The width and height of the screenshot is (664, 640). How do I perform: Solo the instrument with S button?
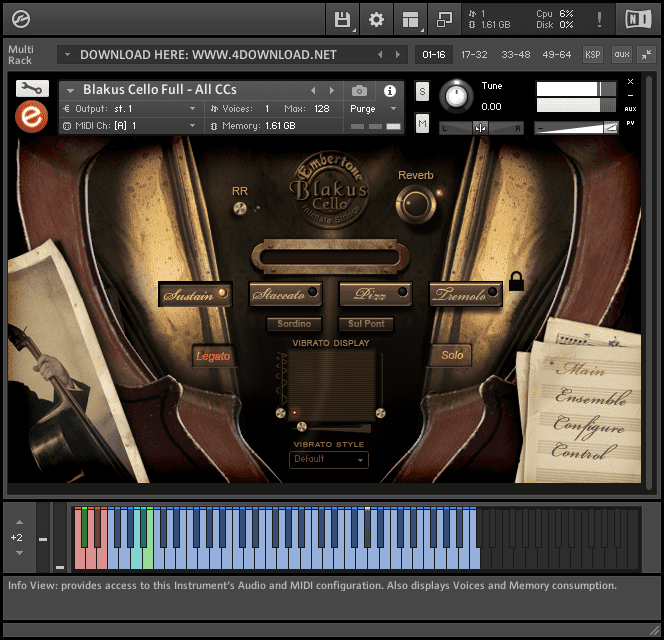coord(422,91)
